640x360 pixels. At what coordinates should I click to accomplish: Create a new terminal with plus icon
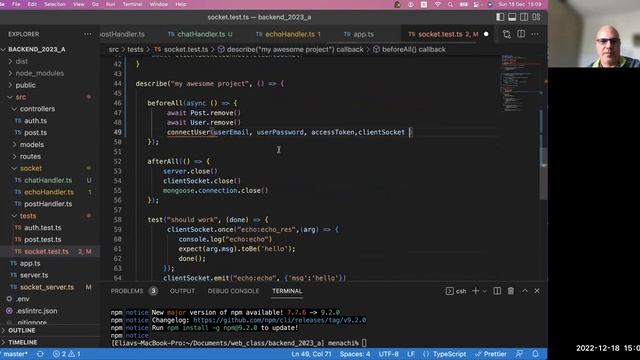(476, 291)
